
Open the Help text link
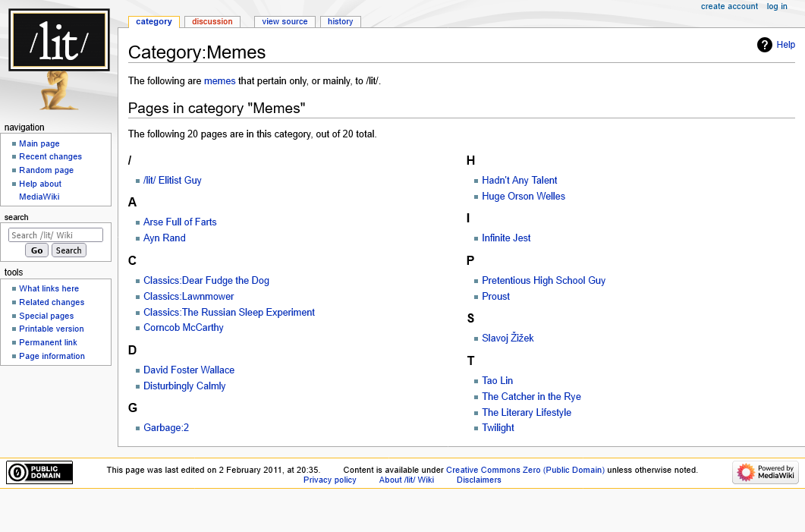(x=785, y=45)
